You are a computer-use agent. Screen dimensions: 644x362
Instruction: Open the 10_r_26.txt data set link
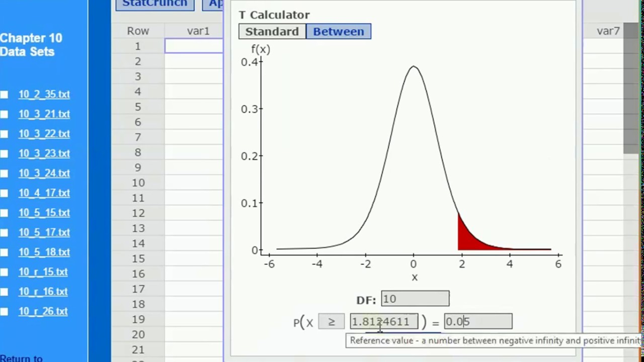coord(43,311)
